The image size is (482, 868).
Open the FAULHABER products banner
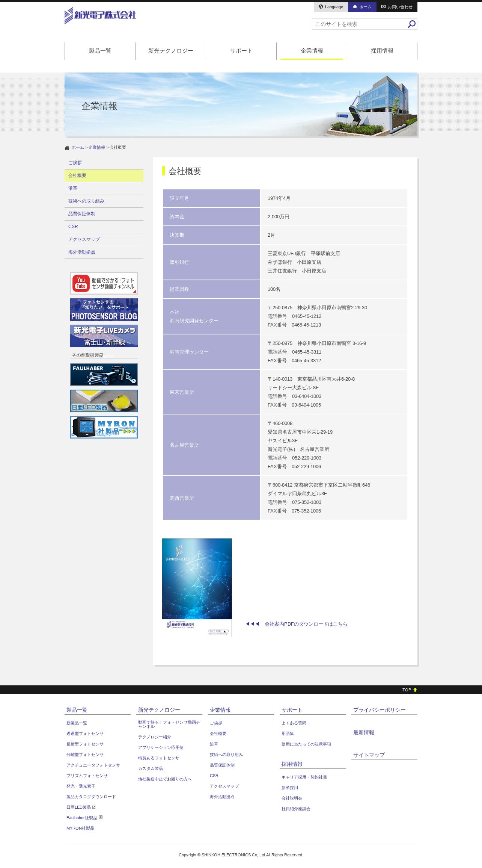(104, 375)
